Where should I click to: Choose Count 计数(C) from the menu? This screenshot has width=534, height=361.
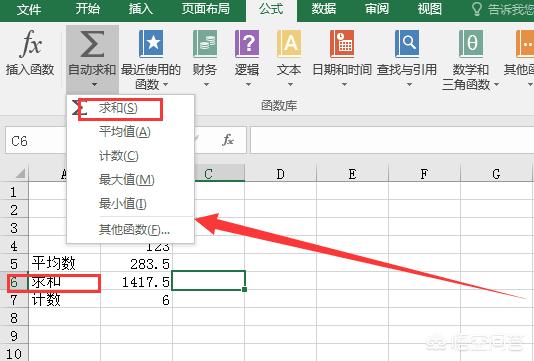click(x=130, y=156)
